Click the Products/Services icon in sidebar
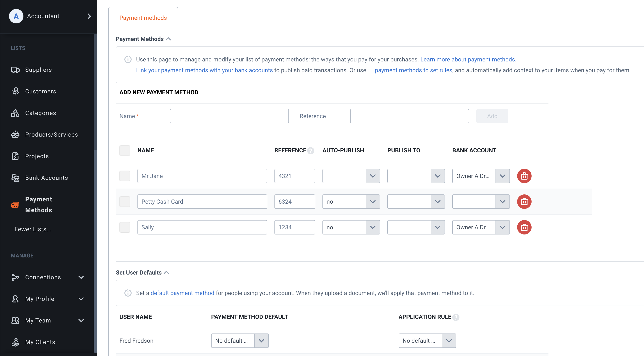Image resolution: width=644 pixels, height=356 pixels. click(14, 134)
